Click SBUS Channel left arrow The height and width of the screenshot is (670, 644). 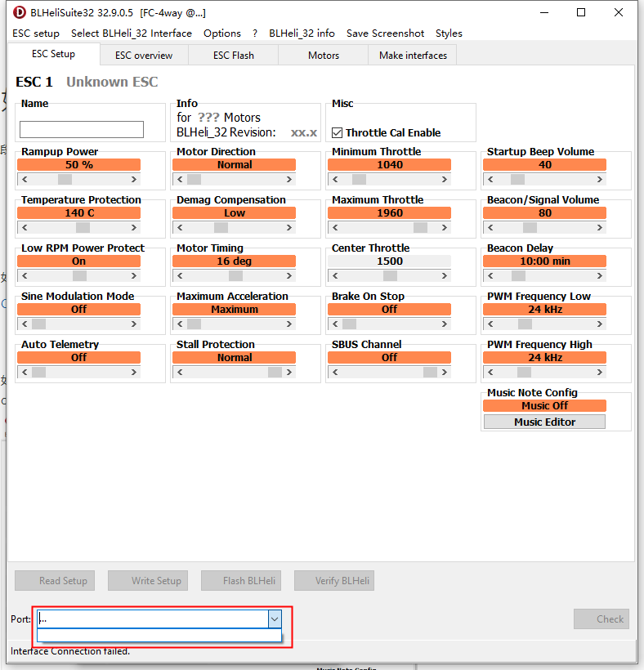tap(335, 373)
